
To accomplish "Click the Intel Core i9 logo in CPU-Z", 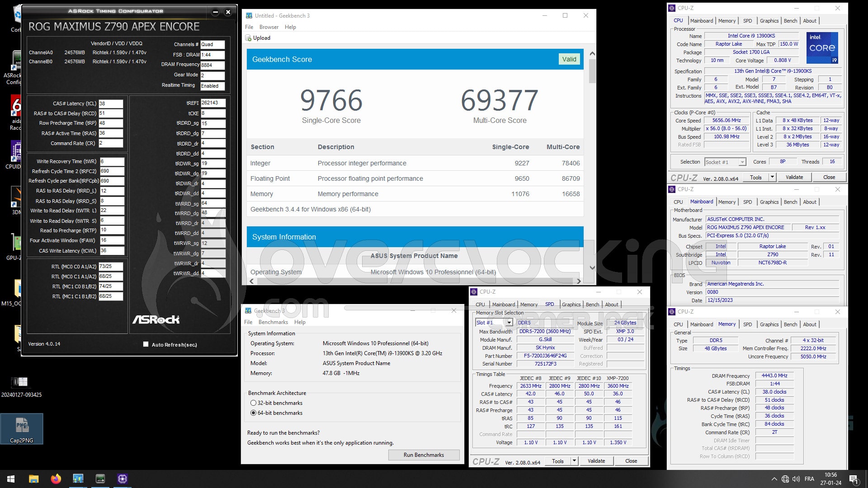I will click(822, 47).
